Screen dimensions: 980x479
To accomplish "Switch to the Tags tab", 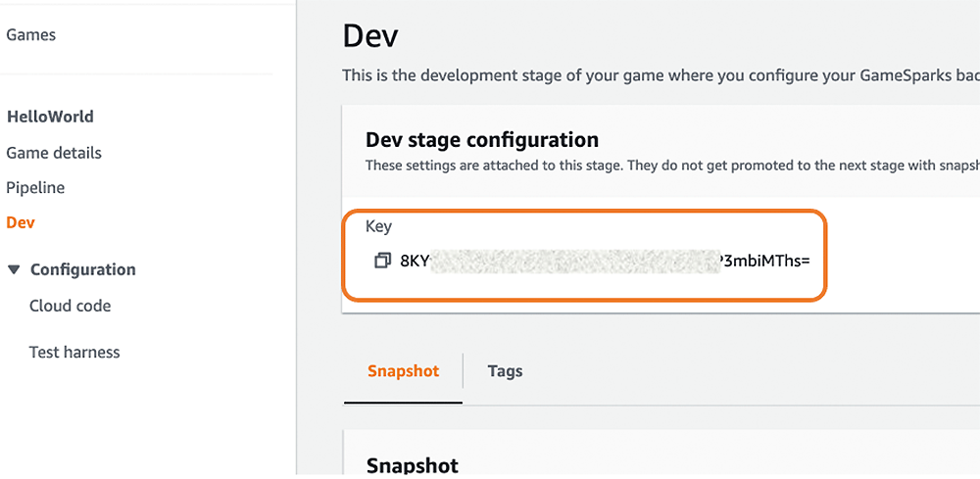I will click(x=505, y=371).
